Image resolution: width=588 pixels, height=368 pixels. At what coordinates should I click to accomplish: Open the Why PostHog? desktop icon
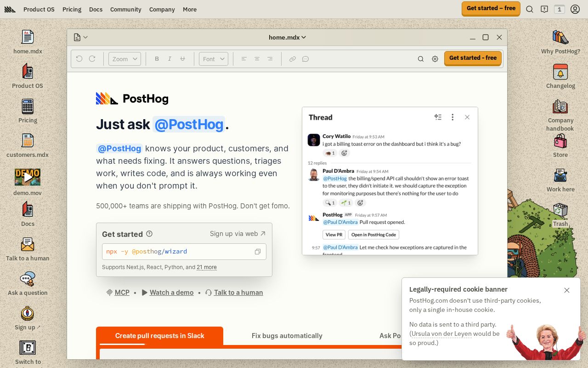[560, 42]
